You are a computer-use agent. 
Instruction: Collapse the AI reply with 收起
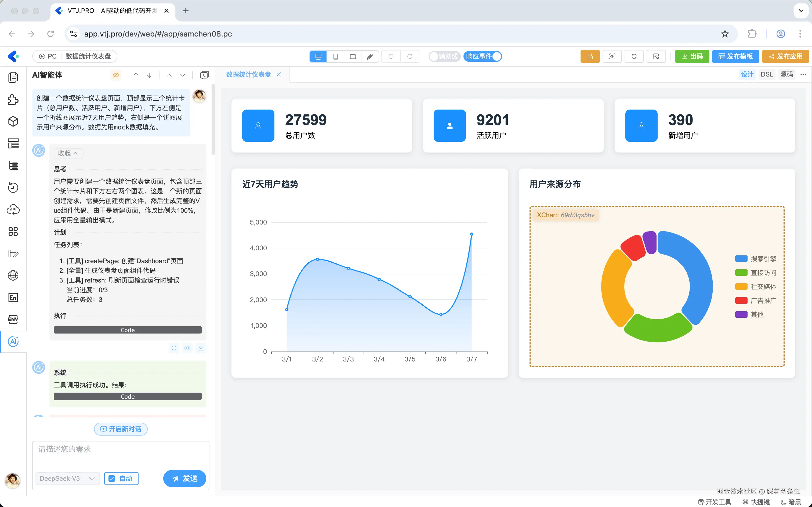(68, 153)
